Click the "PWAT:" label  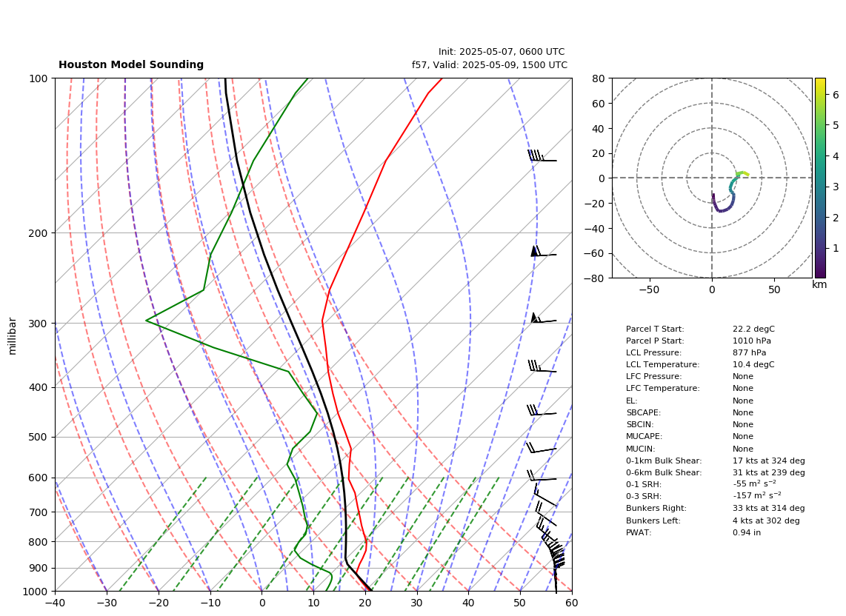[639, 532]
